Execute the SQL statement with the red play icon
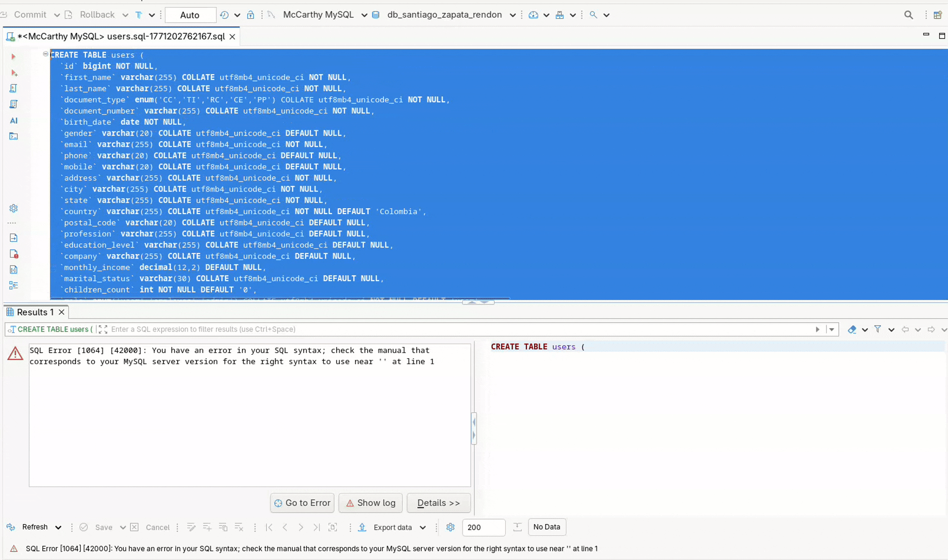The height and width of the screenshot is (560, 948). [13, 57]
